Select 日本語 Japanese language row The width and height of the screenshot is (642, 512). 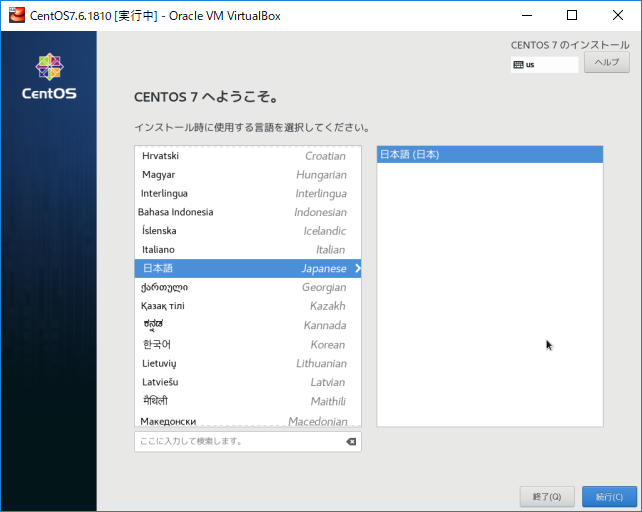pos(248,268)
